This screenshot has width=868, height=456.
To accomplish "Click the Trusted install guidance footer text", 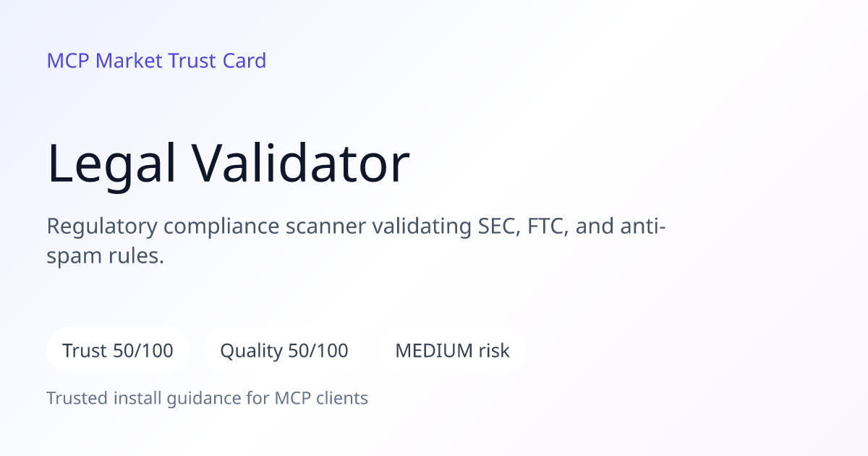I will [x=208, y=398].
